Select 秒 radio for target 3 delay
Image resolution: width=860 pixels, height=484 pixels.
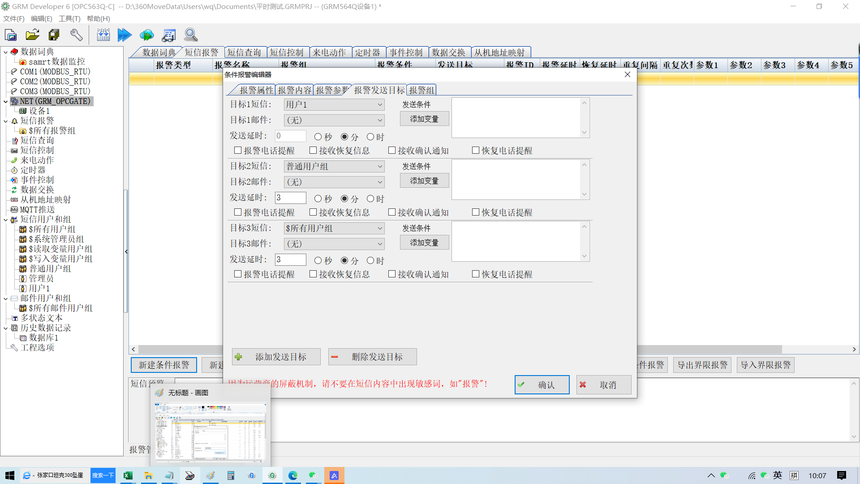pos(318,261)
